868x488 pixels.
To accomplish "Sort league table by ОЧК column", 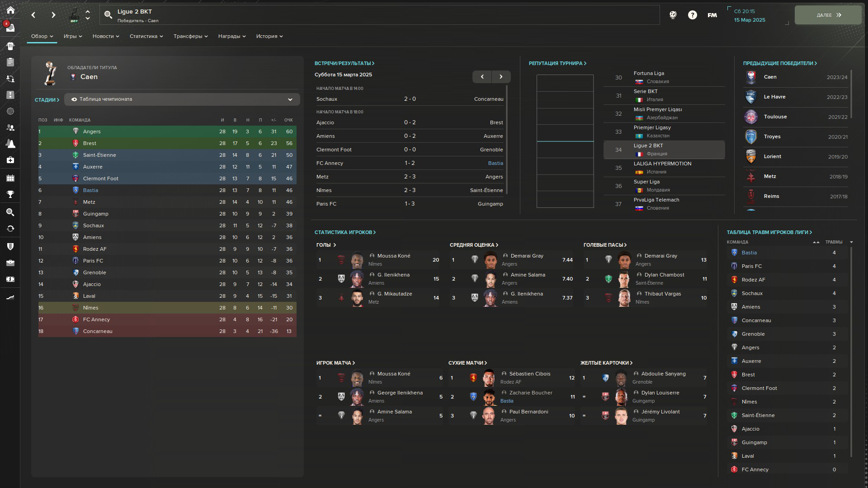I will (x=288, y=120).
